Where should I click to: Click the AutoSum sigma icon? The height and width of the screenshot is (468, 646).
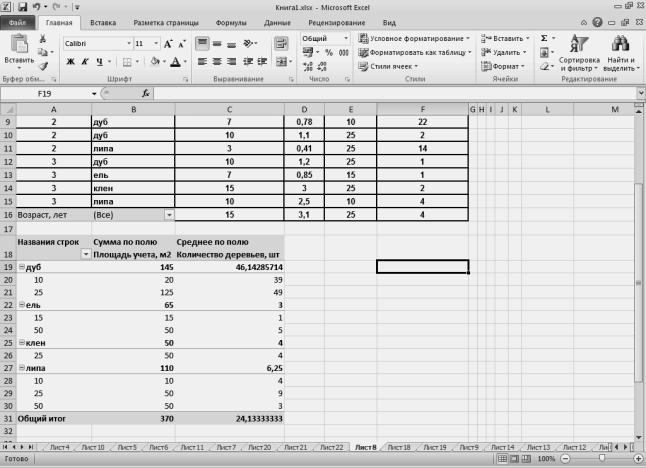coord(544,38)
